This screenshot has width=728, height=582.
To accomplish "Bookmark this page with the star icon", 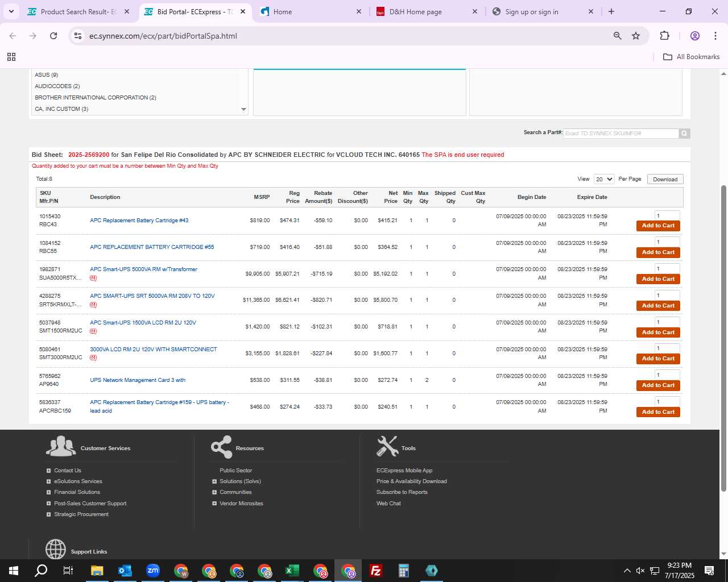I will (x=636, y=36).
